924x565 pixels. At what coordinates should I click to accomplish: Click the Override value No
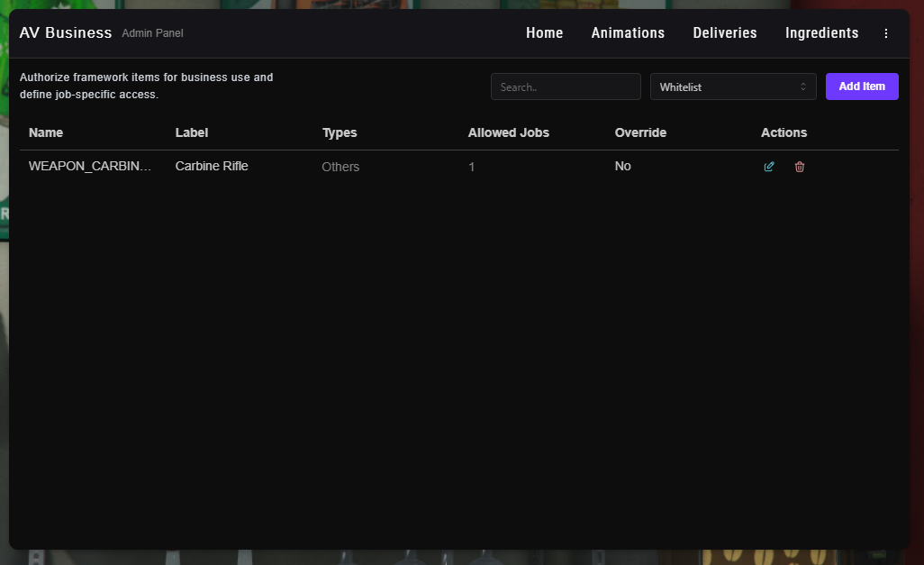pos(622,167)
